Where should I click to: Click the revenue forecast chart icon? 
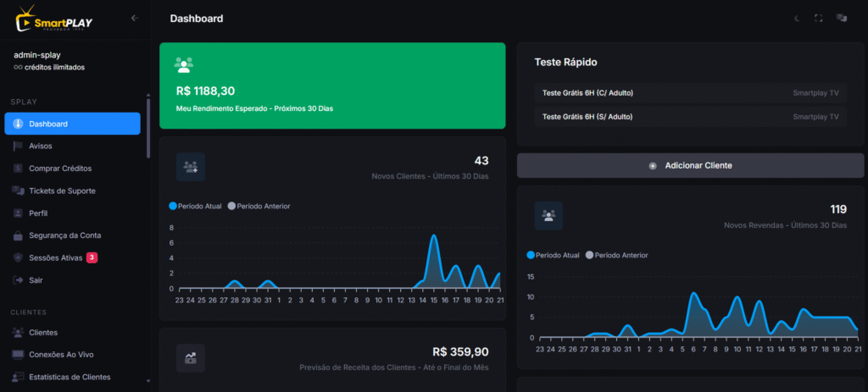(x=191, y=358)
